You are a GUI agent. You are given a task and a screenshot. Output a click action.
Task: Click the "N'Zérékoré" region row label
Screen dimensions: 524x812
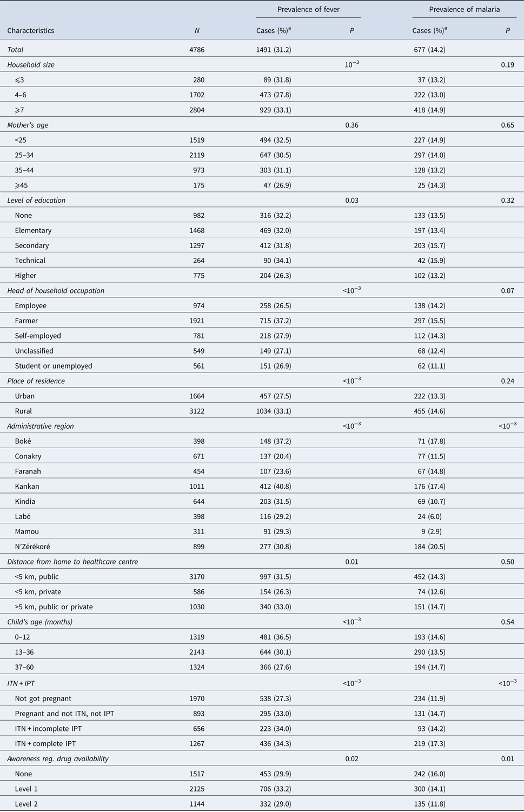[x=32, y=547]
